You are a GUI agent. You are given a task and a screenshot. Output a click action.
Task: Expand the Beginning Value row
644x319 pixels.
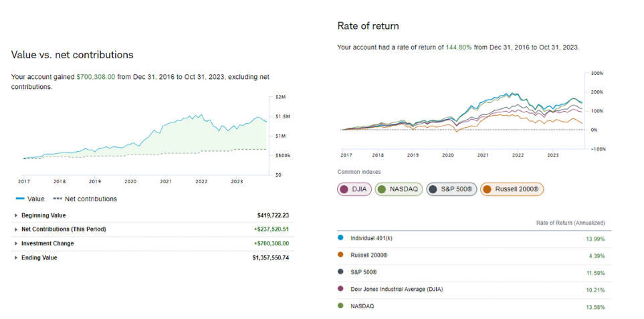point(17,215)
